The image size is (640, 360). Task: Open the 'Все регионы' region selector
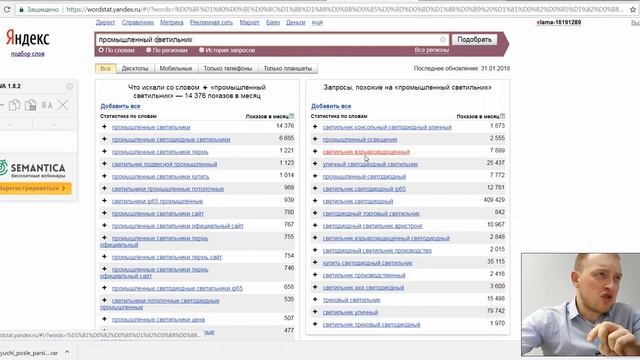tap(431, 50)
